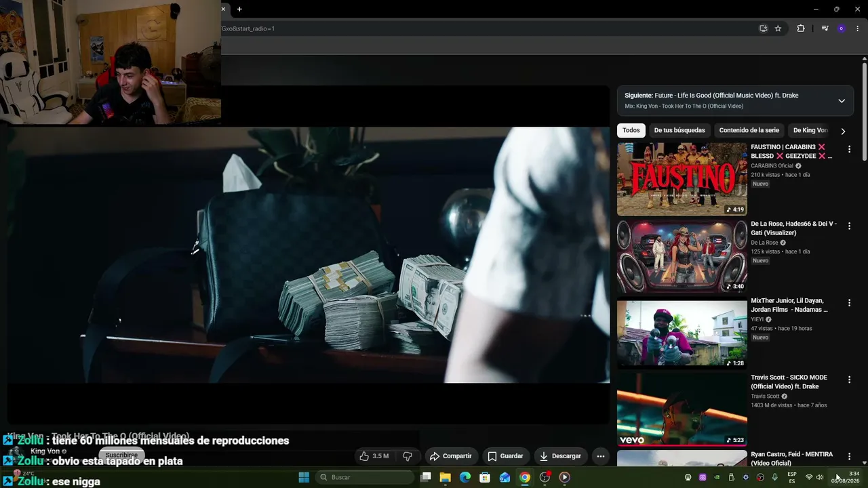Show more filter chips with the right arrow
The width and height of the screenshot is (868, 488).
click(x=843, y=131)
